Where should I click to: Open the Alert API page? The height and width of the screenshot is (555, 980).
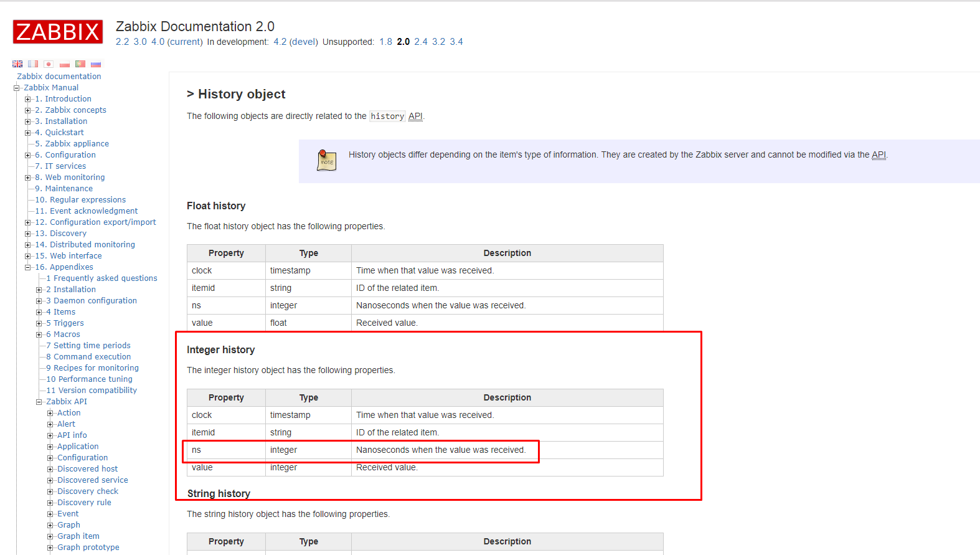[x=66, y=424]
